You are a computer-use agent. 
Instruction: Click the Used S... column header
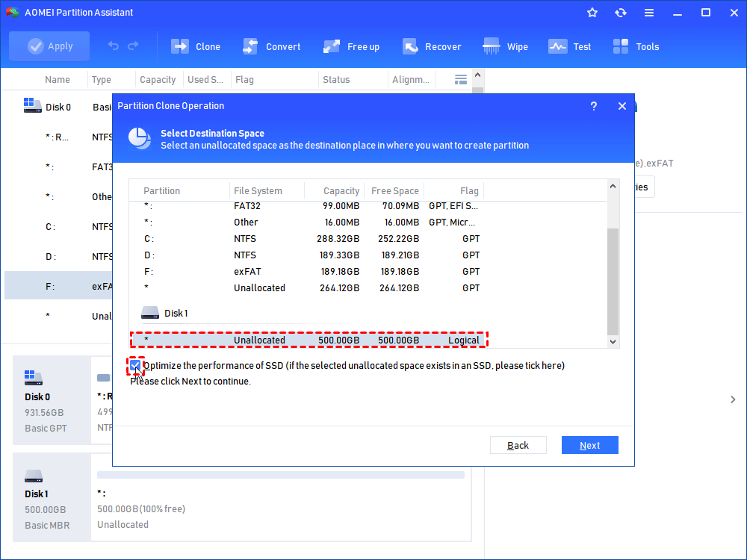click(205, 80)
